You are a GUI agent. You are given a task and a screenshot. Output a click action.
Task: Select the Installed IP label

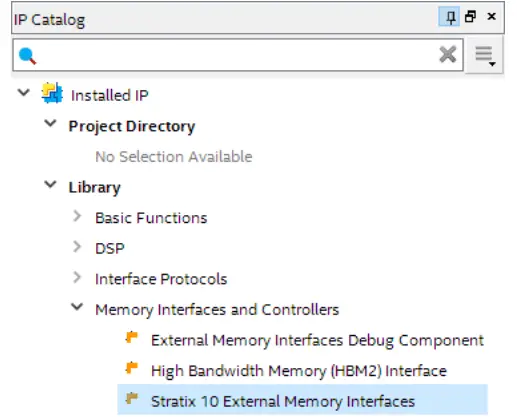point(110,96)
